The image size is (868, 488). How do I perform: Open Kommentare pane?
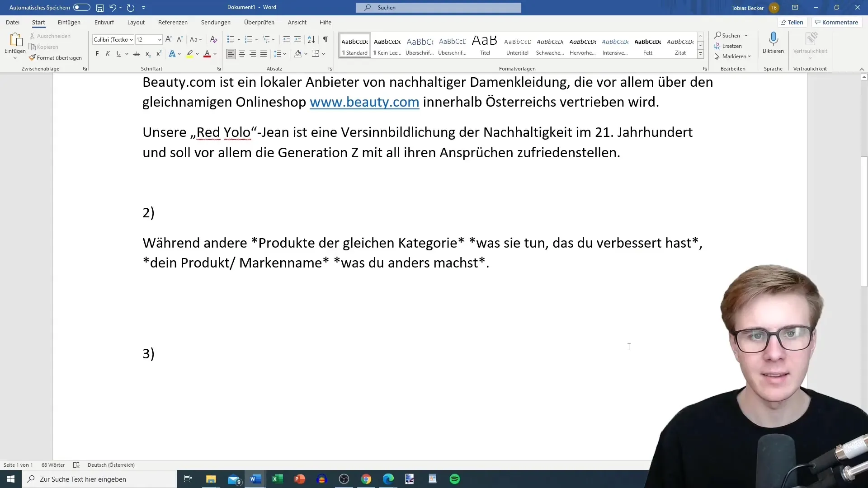click(837, 22)
